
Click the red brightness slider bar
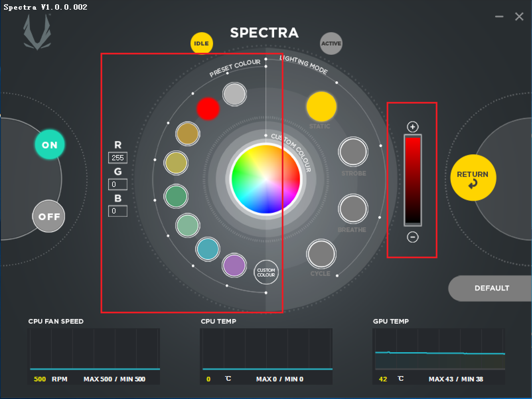pyautogui.click(x=413, y=181)
